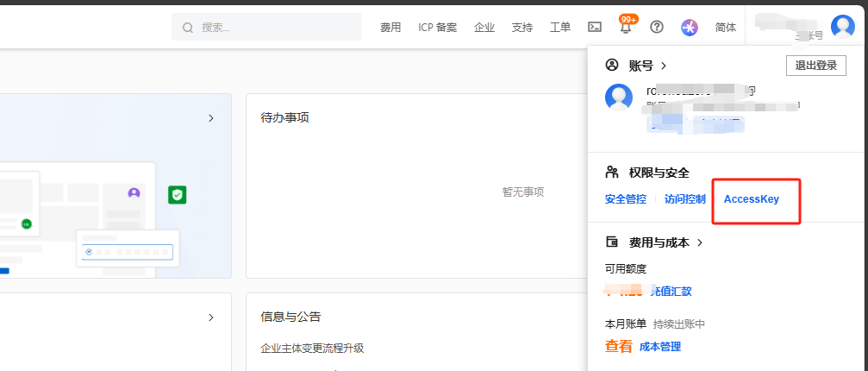
Task: Switch language via 简体 selector
Action: (x=726, y=28)
